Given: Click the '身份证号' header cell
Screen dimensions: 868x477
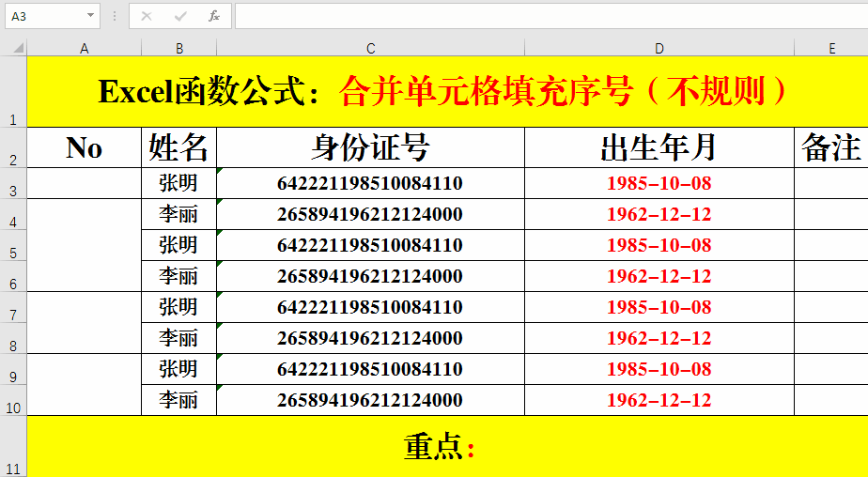Looking at the screenshot, I should point(370,147).
